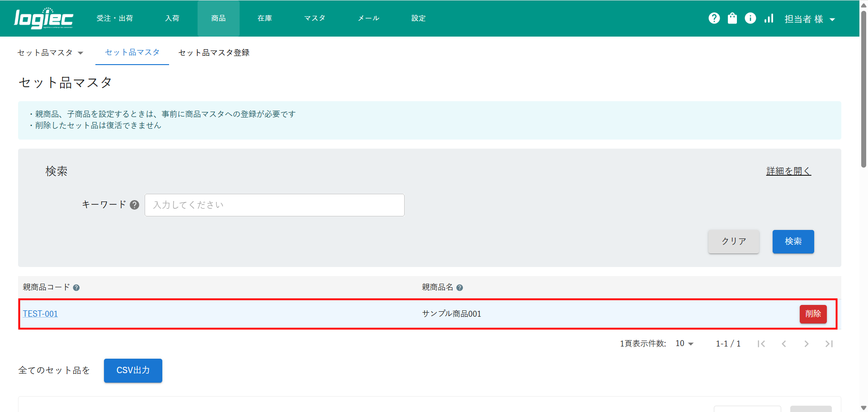Screen dimensions: 868x412
Task: Open the セット品マスタ breadcrumb dropdown
Action: click(x=50, y=53)
